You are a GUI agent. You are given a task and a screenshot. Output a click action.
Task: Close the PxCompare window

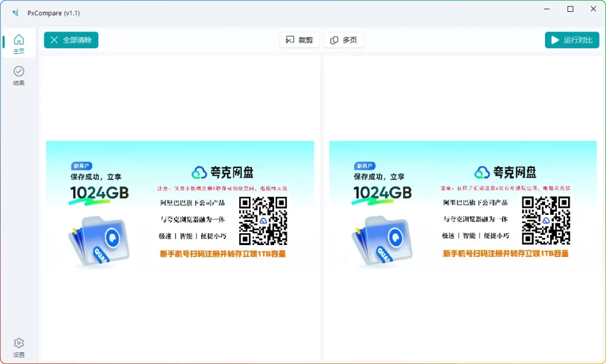[x=593, y=9]
